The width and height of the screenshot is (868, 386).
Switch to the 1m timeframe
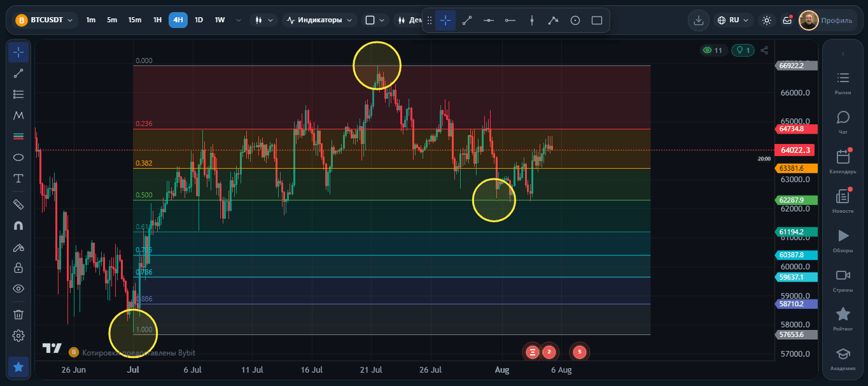[x=91, y=20]
